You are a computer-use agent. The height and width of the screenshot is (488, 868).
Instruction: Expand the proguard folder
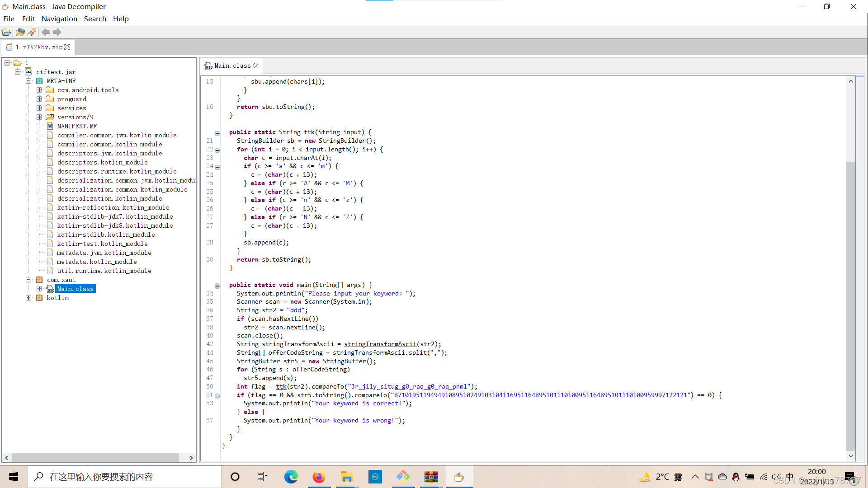click(39, 99)
